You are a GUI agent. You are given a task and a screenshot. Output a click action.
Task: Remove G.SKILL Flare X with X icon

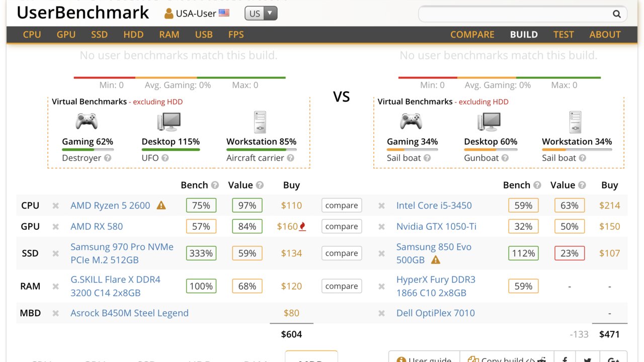(x=56, y=287)
